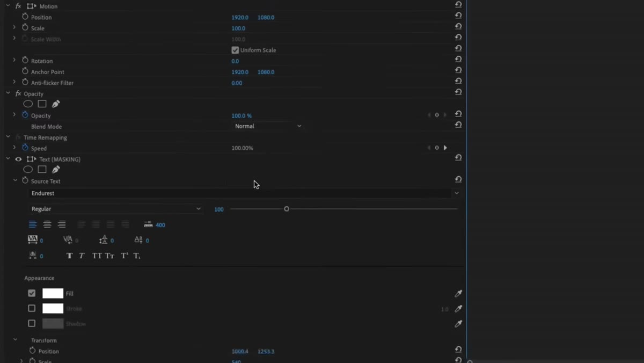
Task: Apply all caps style
Action: 97,256
